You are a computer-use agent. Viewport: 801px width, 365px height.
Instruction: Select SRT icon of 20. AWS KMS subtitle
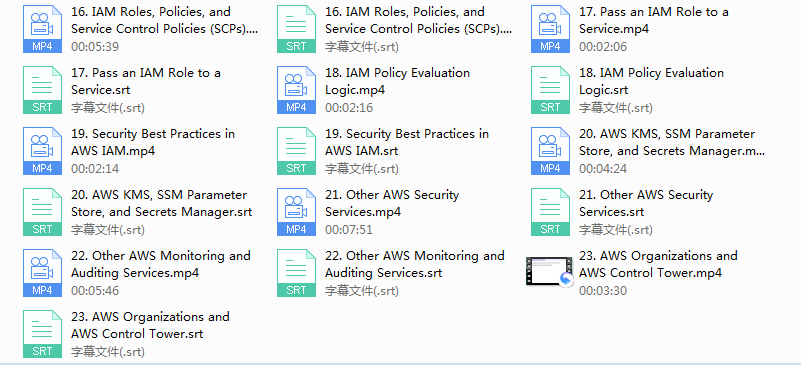tap(42, 212)
